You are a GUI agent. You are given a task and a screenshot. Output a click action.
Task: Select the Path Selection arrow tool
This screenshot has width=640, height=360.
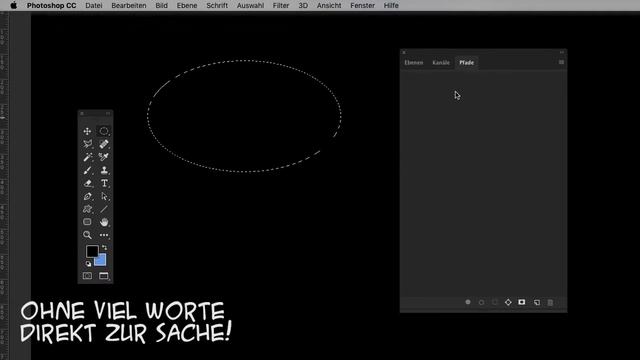point(104,196)
